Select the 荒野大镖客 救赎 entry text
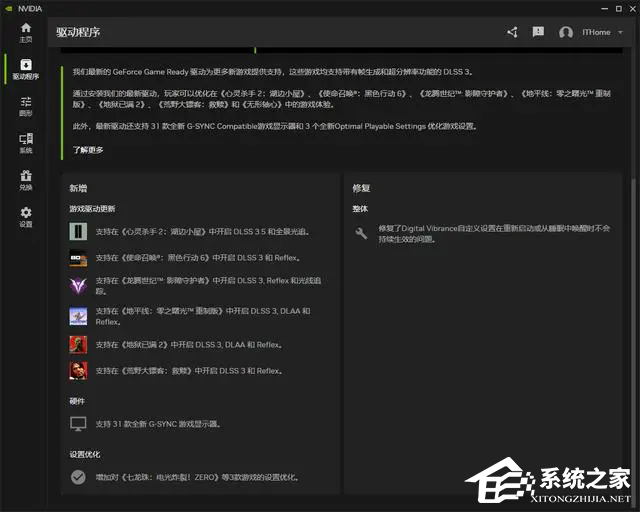Screen dimensions: 640x512 point(189,371)
